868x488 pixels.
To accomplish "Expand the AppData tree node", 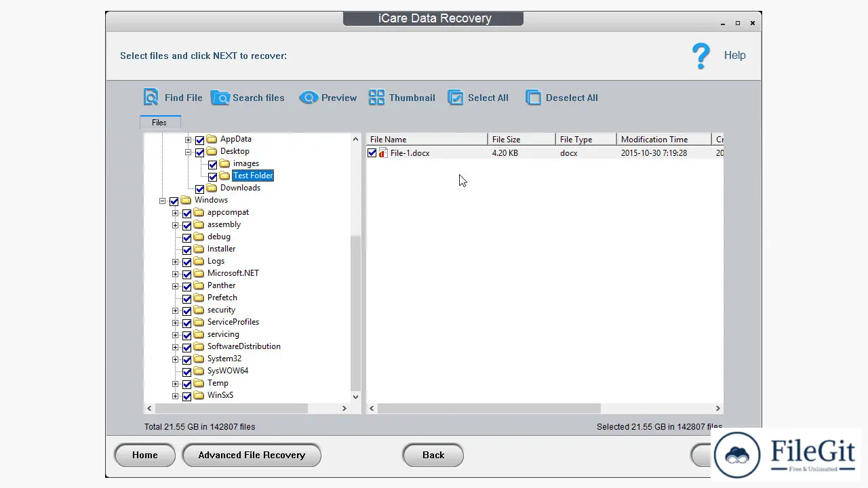I will click(189, 140).
